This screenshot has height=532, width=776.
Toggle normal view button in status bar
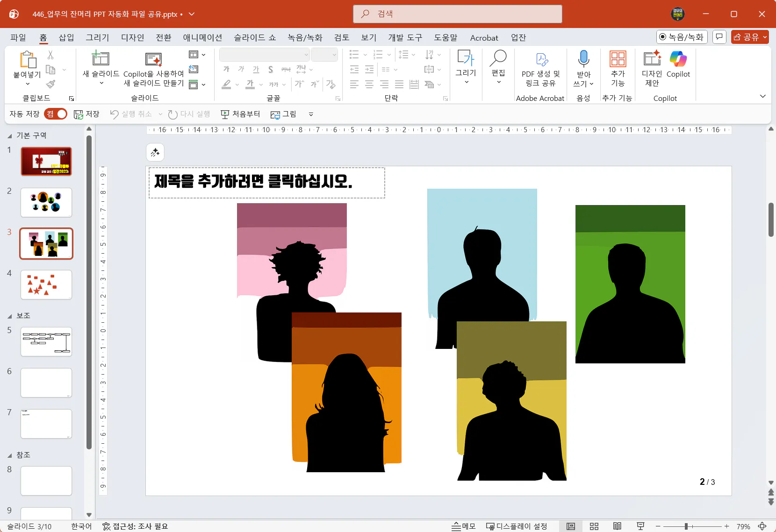(x=571, y=526)
